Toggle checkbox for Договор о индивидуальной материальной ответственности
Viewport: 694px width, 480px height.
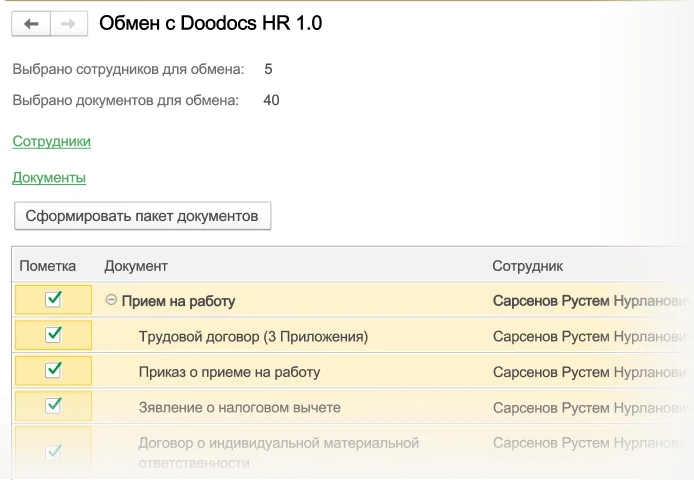click(x=54, y=452)
